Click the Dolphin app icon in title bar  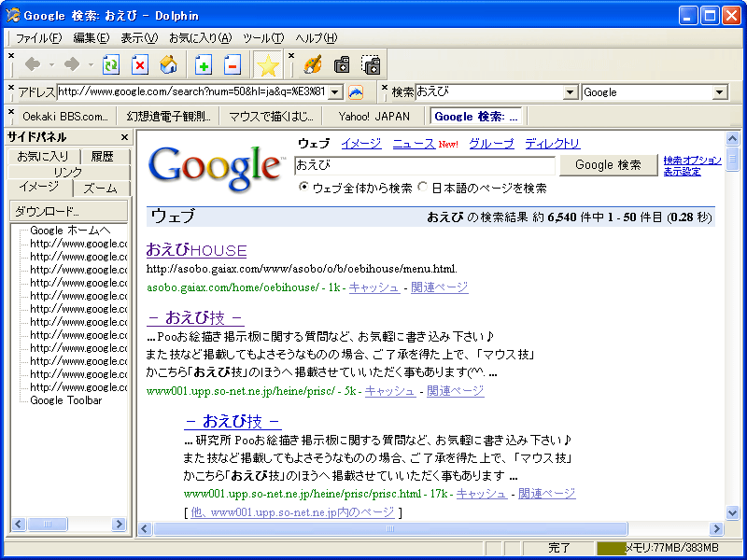(x=13, y=15)
